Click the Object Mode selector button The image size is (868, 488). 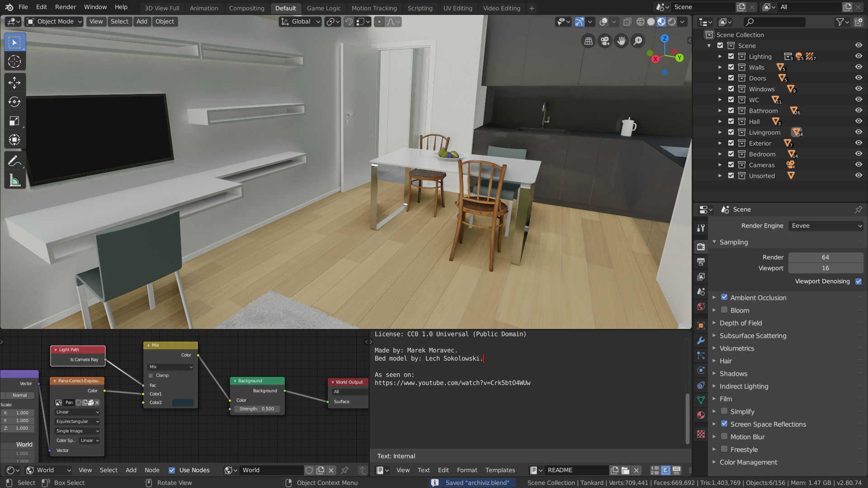click(x=53, y=21)
